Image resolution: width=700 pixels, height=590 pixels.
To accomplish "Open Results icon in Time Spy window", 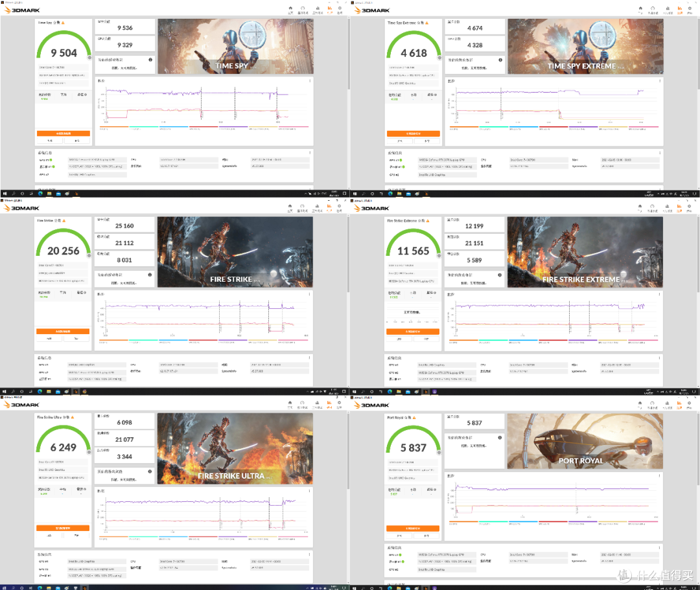I will click(x=330, y=9).
